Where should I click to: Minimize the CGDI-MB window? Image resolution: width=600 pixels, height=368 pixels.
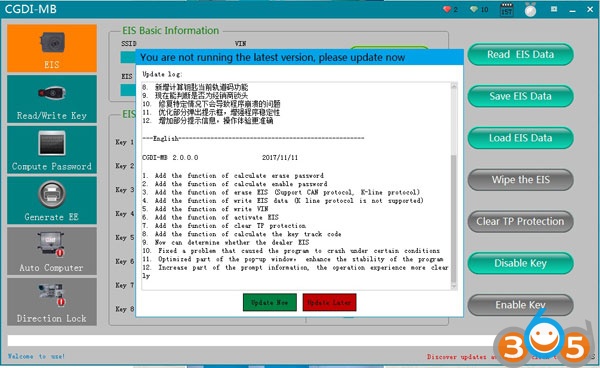point(572,10)
